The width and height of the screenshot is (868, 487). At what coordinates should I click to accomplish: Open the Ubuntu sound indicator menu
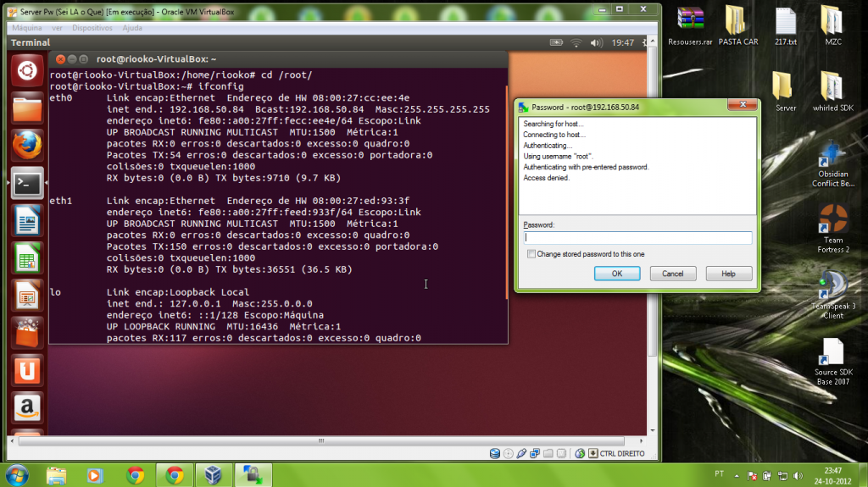tap(596, 42)
